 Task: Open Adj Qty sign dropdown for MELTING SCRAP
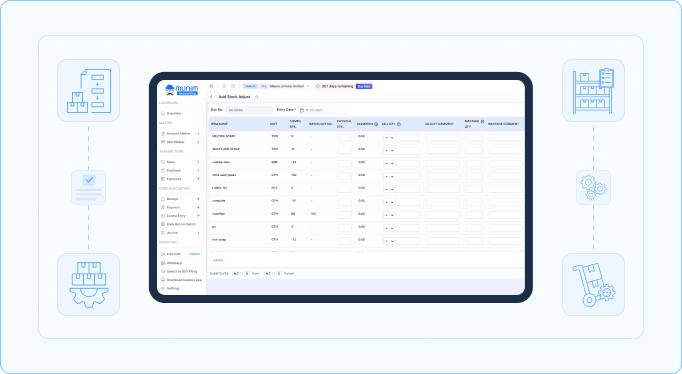pyautogui.click(x=389, y=138)
